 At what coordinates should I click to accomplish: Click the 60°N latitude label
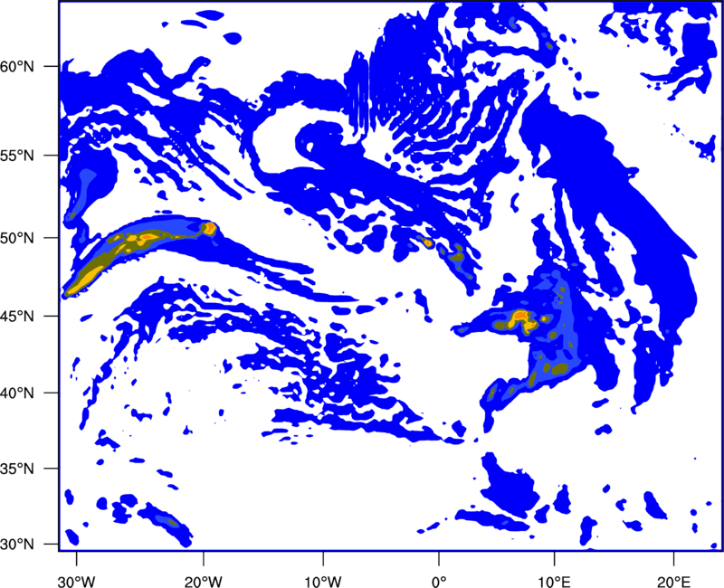[x=17, y=66]
